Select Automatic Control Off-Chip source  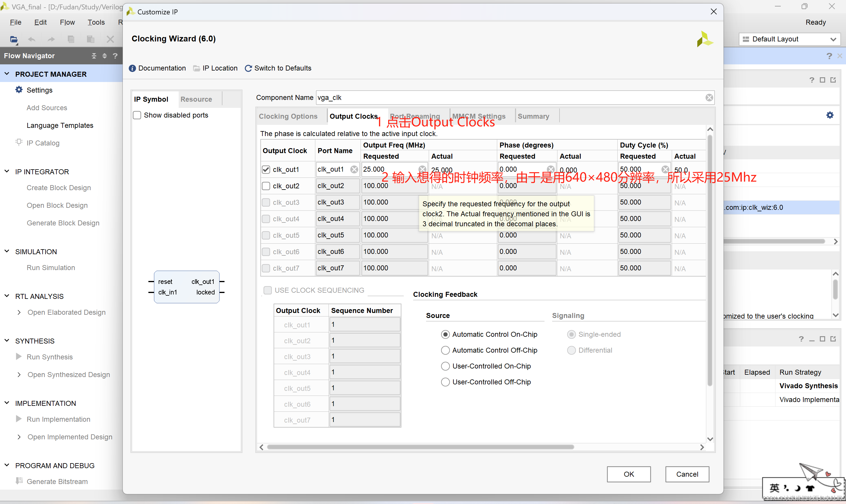[x=445, y=350]
